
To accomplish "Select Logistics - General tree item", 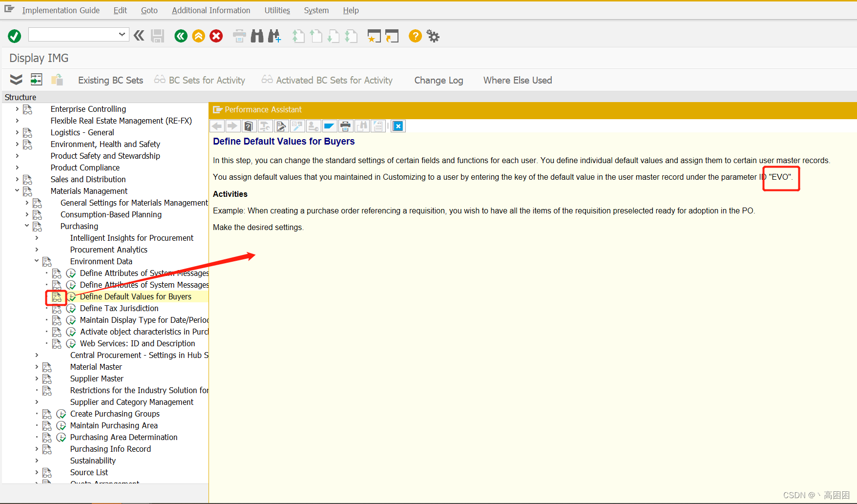I will point(83,132).
